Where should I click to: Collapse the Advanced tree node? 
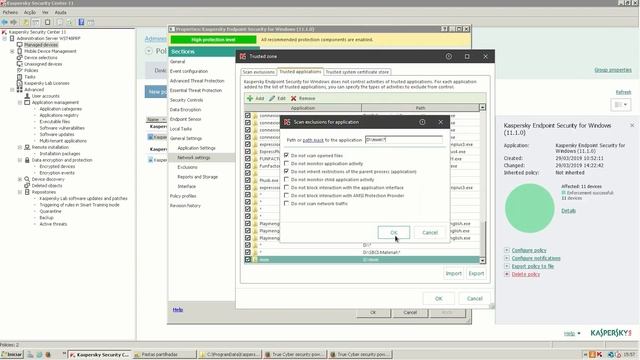click(x=12, y=89)
